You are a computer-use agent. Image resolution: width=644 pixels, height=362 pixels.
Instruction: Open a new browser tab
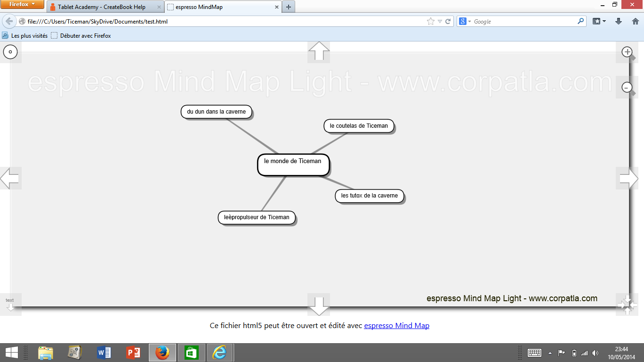pyautogui.click(x=288, y=7)
